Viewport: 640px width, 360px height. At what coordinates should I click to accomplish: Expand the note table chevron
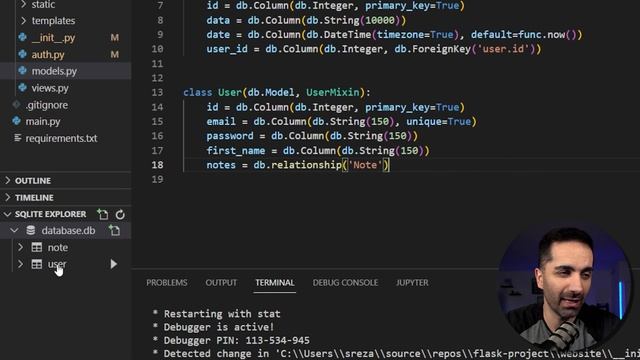point(20,247)
